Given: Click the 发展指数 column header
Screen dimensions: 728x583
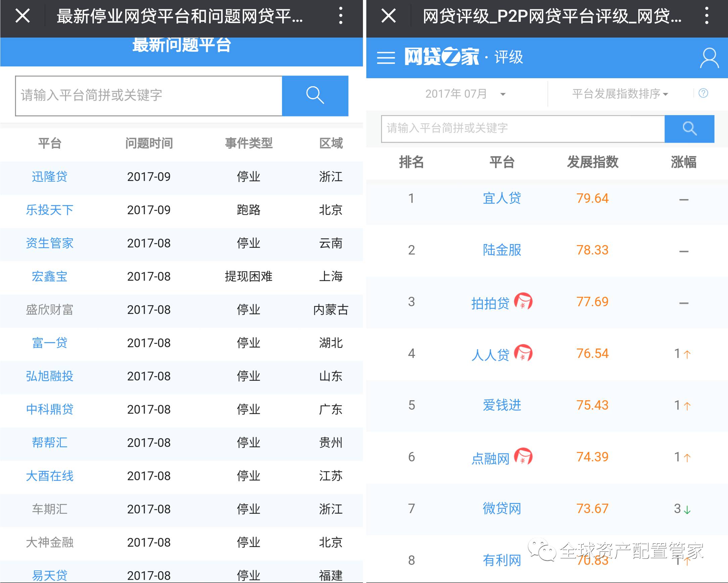Looking at the screenshot, I should click(x=592, y=162).
